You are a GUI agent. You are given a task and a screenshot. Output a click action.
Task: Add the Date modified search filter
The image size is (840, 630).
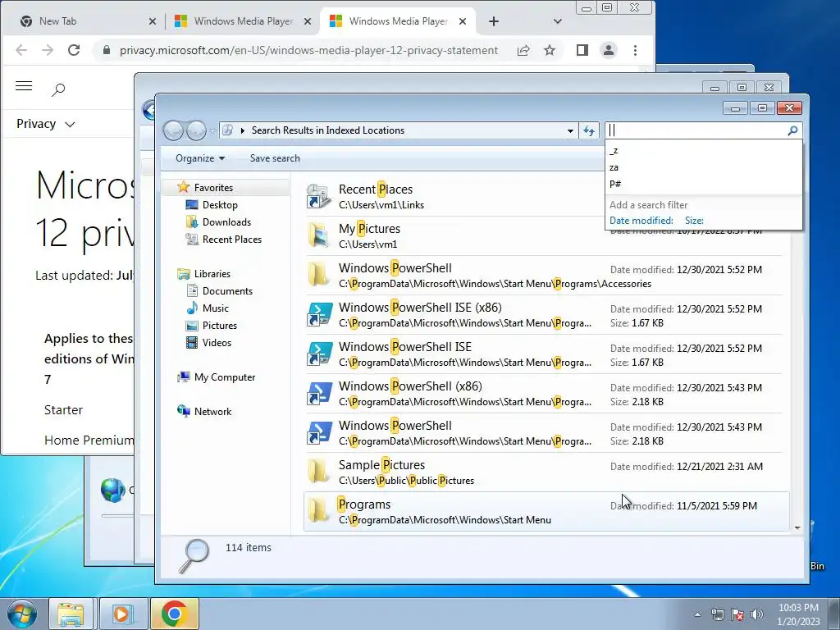click(641, 220)
